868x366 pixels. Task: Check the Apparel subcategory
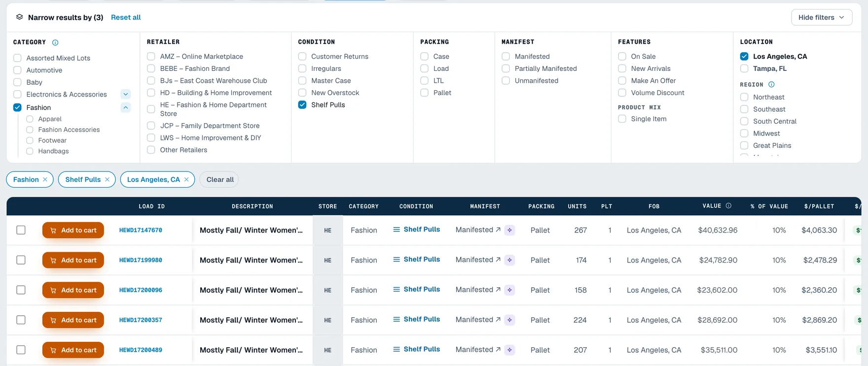tap(30, 119)
